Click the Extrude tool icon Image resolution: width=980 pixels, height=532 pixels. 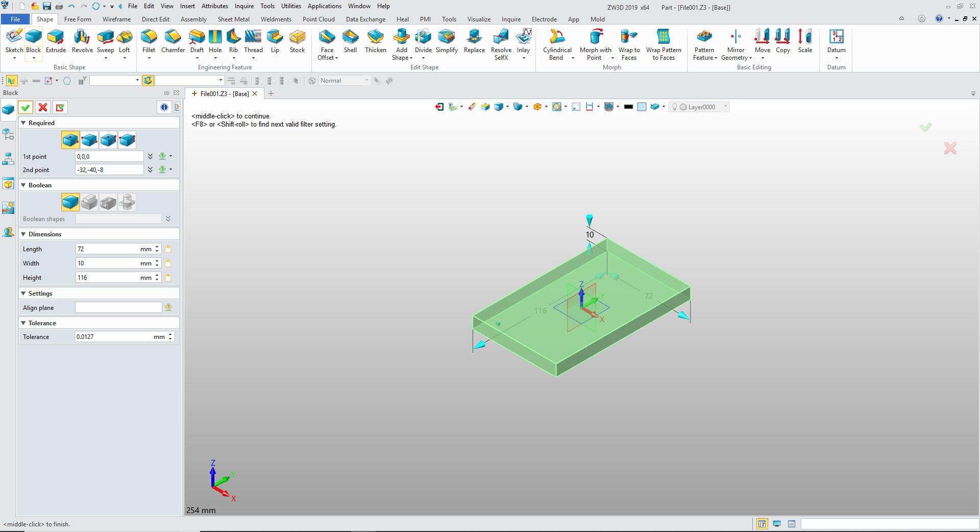click(x=56, y=41)
